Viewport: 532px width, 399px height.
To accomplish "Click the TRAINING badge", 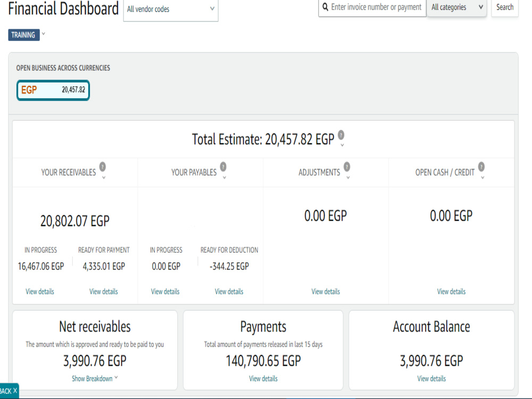I will [23, 35].
